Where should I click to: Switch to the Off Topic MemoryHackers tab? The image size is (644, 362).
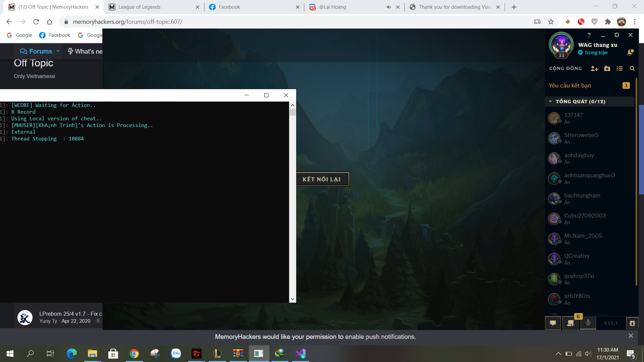click(54, 7)
